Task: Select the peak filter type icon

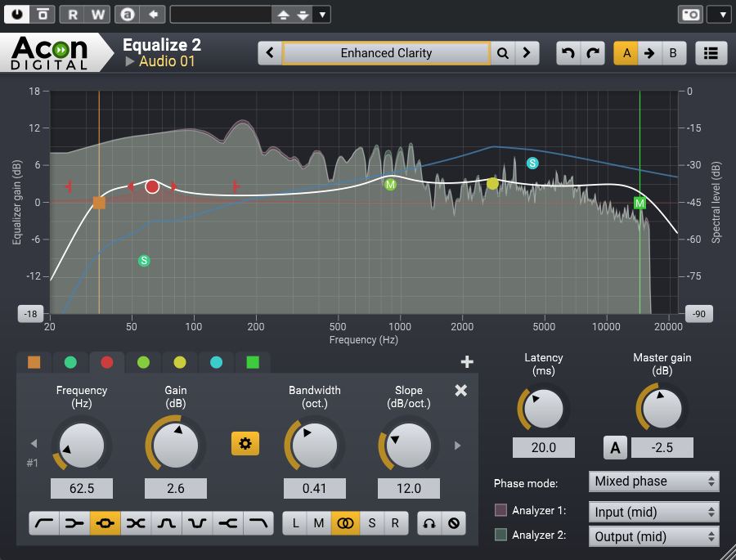Action: [105, 523]
